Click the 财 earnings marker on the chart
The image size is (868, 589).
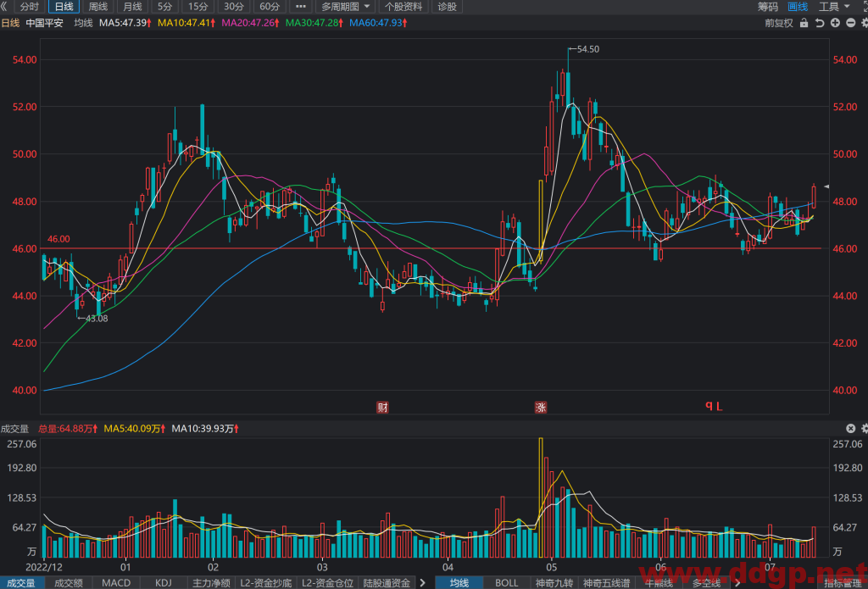(382, 408)
